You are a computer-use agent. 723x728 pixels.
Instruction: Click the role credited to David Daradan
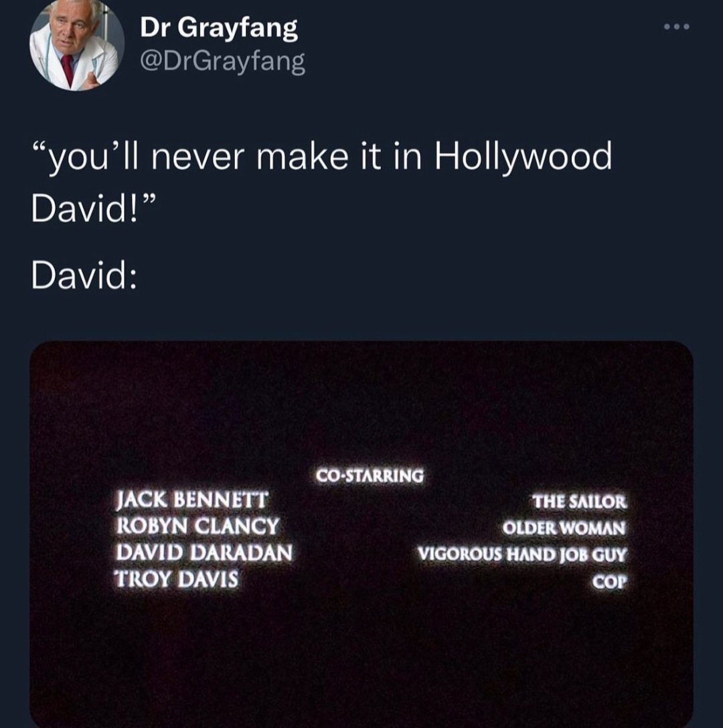[x=522, y=555]
